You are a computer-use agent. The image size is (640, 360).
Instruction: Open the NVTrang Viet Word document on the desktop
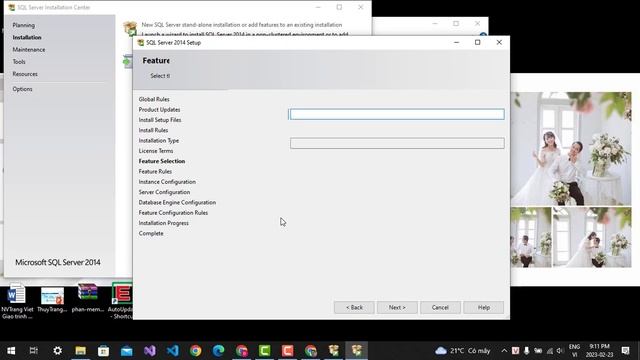[x=17, y=301]
